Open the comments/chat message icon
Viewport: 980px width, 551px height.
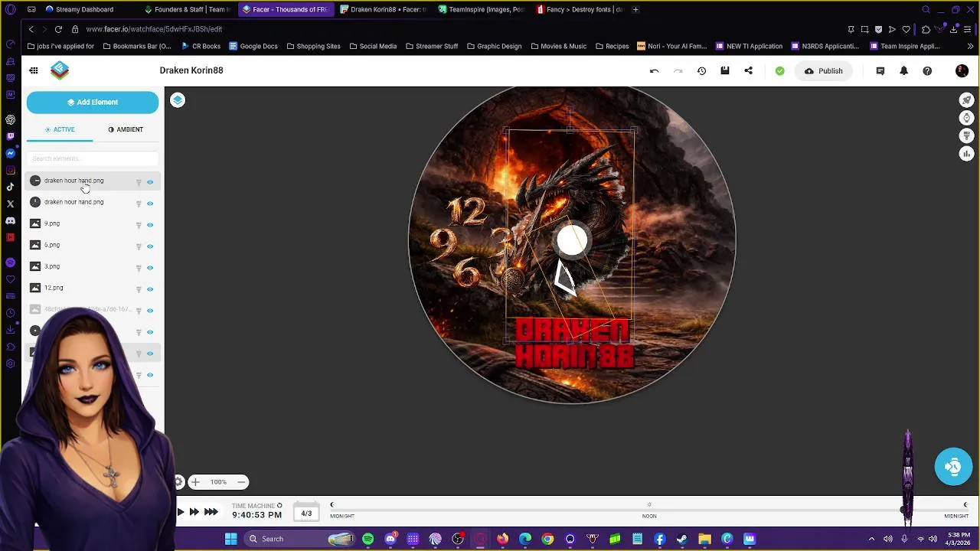(x=880, y=71)
